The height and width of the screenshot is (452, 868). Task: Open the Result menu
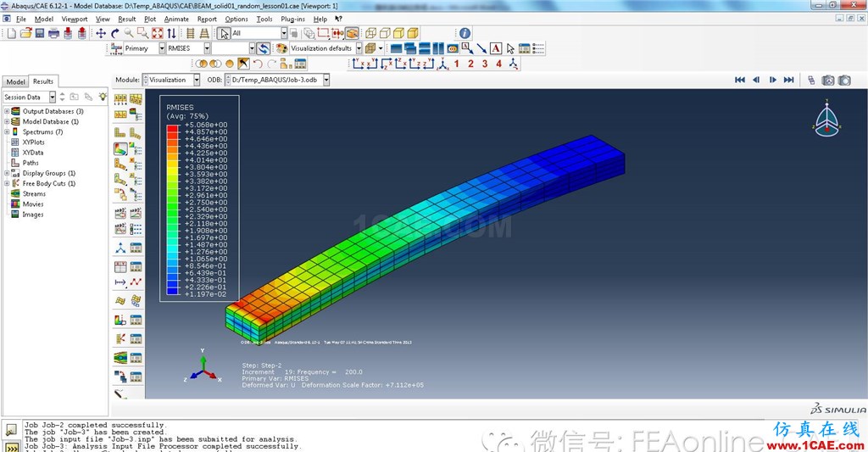127,19
